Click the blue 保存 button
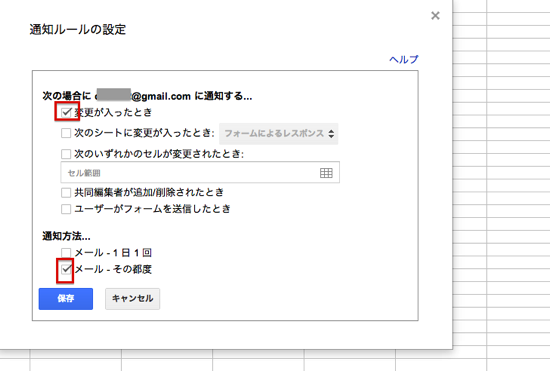The image size is (550, 371). pyautogui.click(x=66, y=299)
